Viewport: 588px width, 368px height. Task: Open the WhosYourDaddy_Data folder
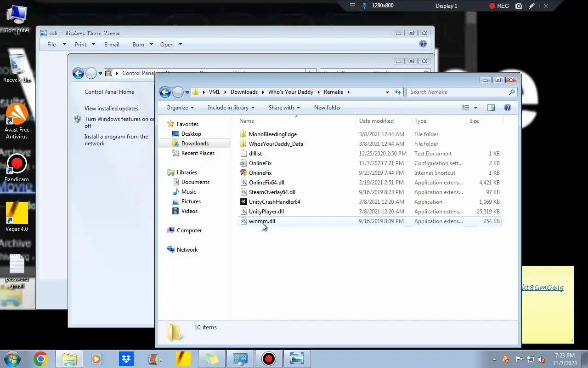click(x=276, y=144)
